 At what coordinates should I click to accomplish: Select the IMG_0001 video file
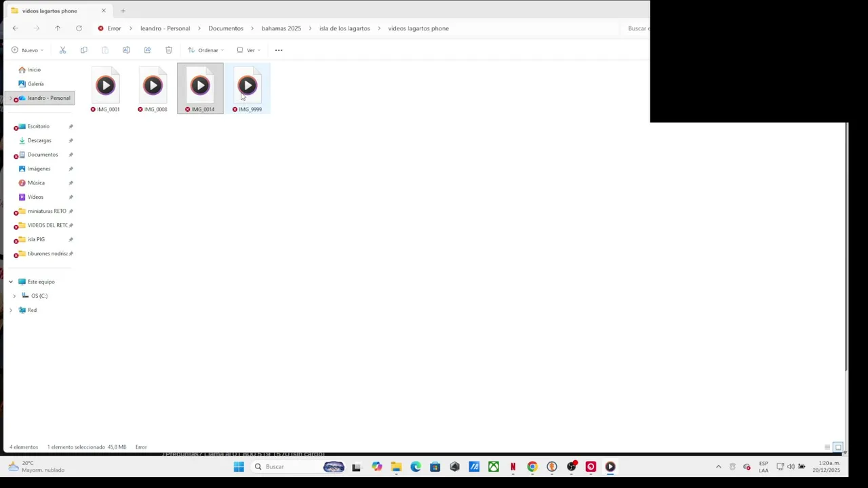[x=105, y=89]
